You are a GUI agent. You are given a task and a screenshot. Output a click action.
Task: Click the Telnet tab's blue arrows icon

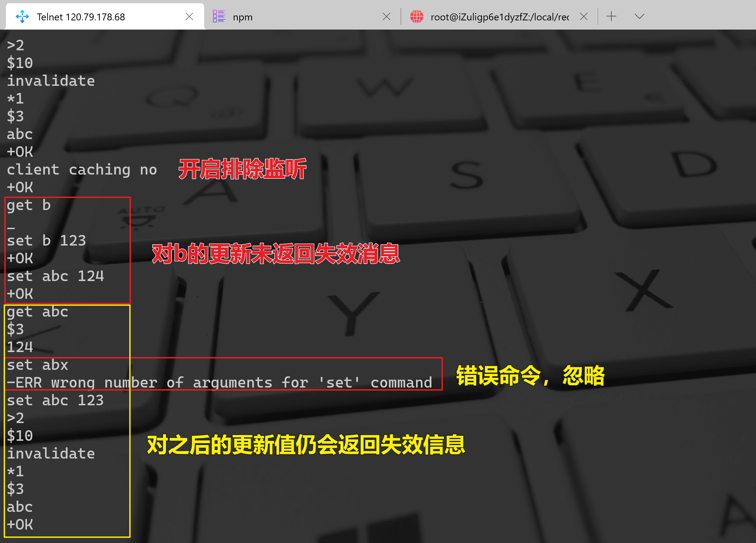[22, 16]
